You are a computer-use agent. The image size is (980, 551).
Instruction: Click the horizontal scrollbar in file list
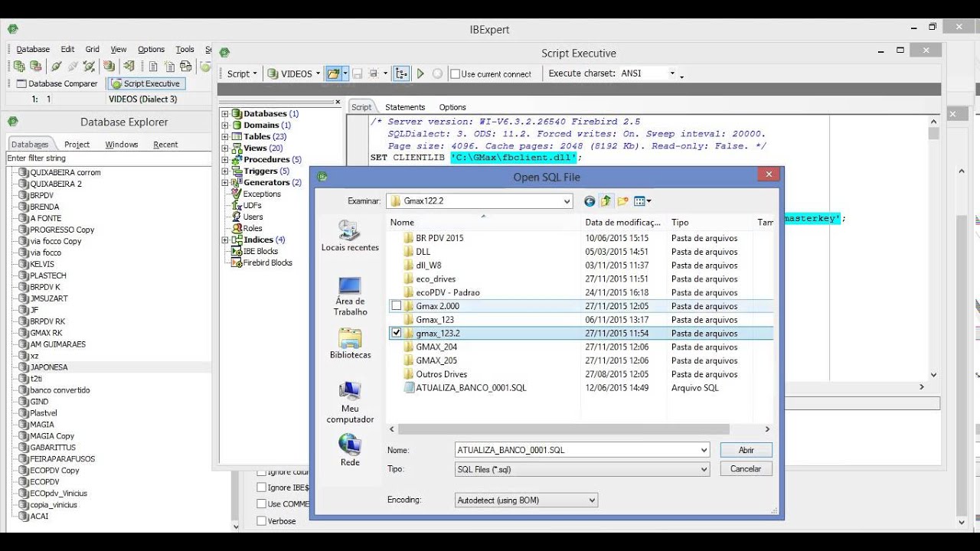pos(563,429)
